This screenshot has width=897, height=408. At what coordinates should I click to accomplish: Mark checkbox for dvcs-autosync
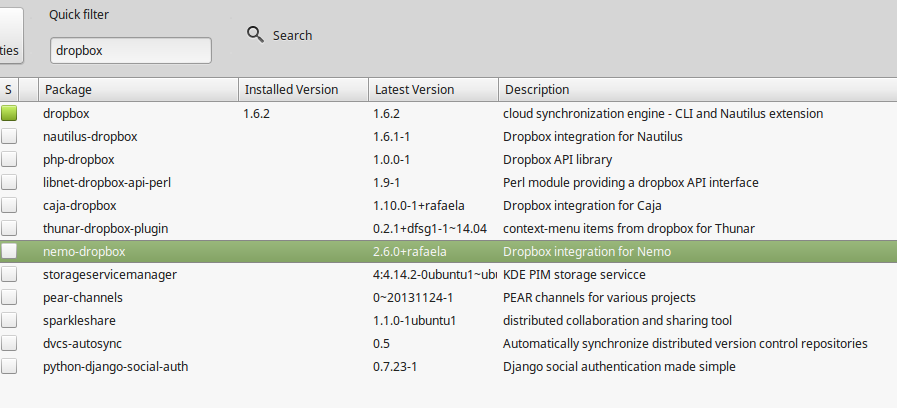9,343
